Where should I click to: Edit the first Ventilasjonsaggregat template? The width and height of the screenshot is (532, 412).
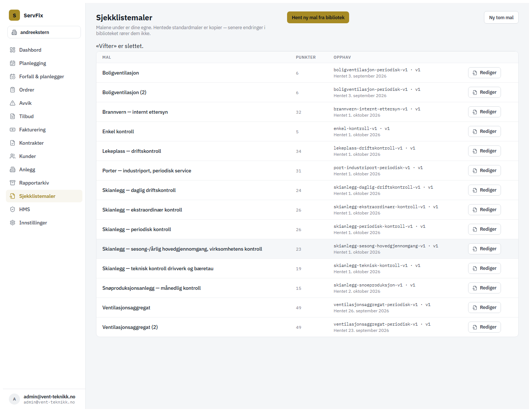click(484, 308)
